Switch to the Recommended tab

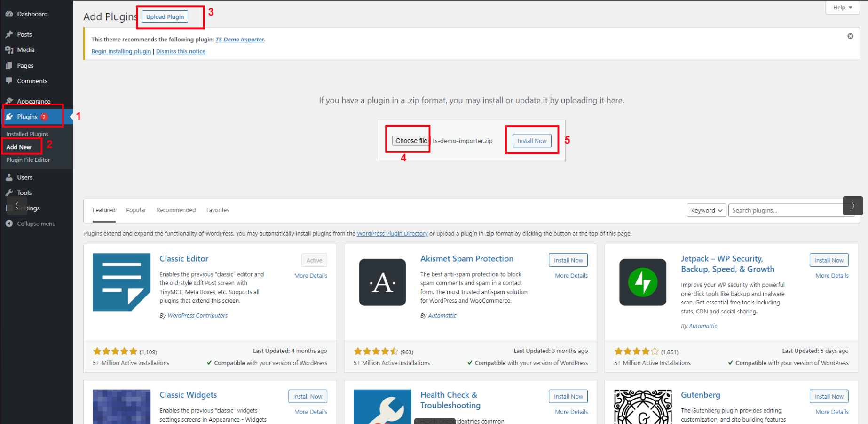pyautogui.click(x=176, y=210)
